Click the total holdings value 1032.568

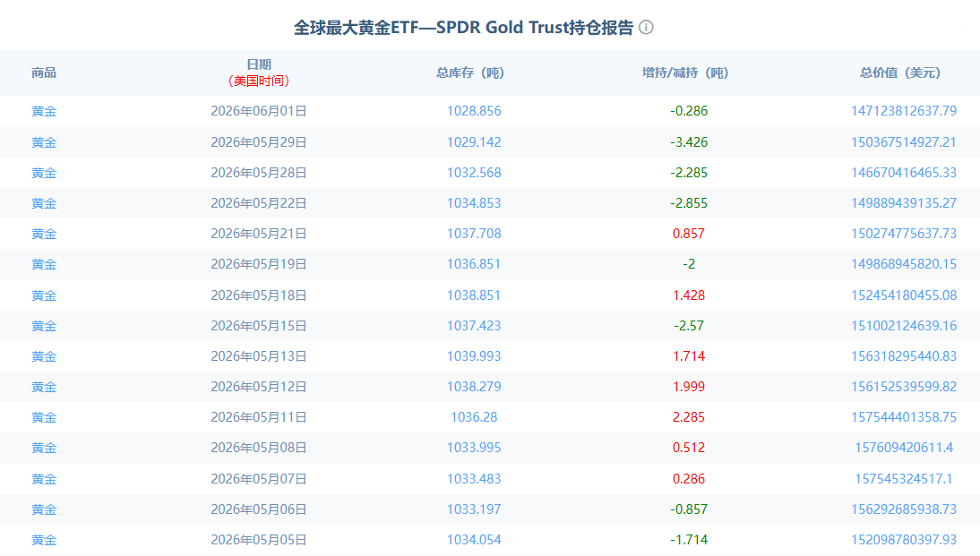(x=474, y=173)
